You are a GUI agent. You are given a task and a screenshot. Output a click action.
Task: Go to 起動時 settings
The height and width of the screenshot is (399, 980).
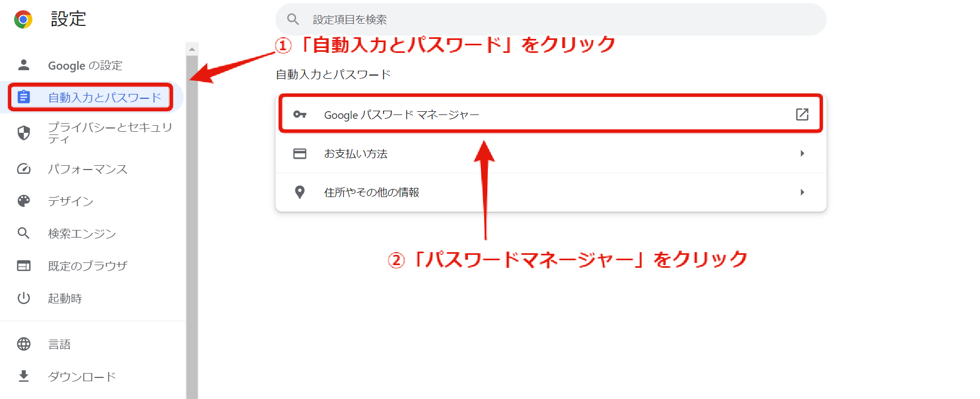(65, 298)
